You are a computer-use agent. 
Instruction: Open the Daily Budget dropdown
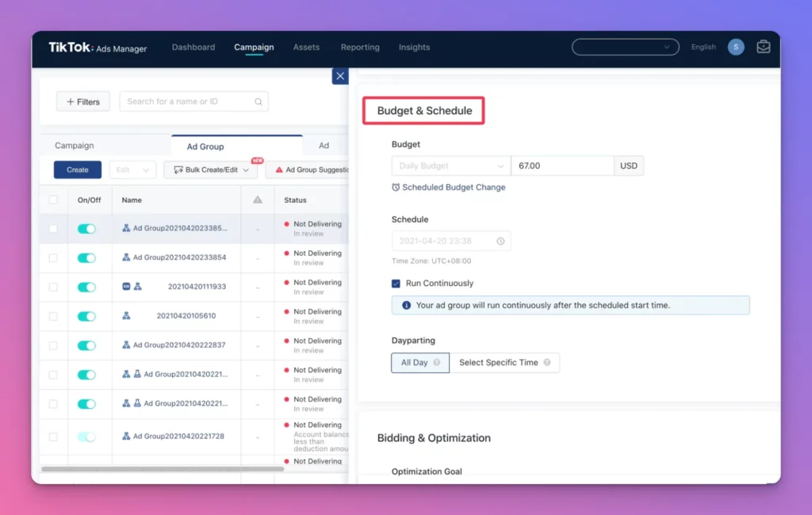pyautogui.click(x=450, y=166)
